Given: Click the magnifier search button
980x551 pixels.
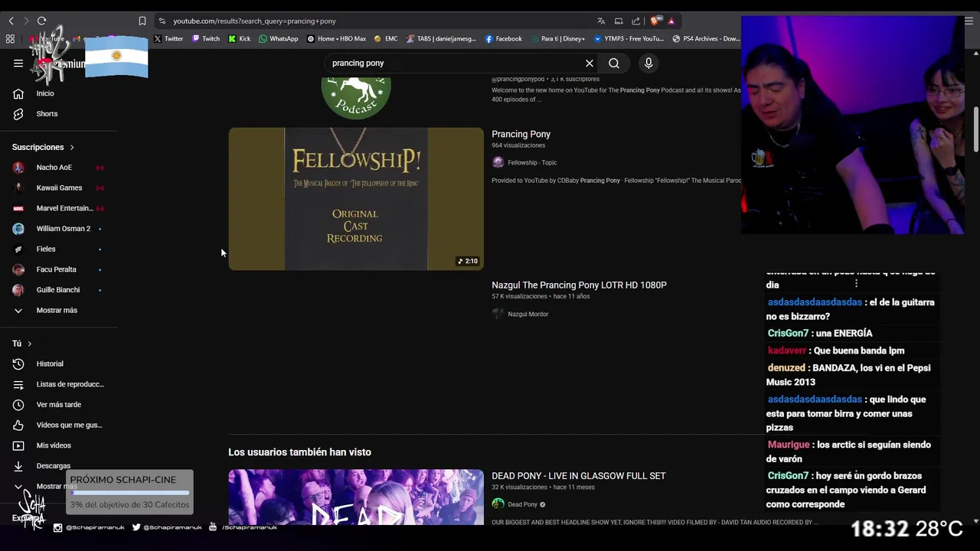Looking at the screenshot, I should point(614,64).
